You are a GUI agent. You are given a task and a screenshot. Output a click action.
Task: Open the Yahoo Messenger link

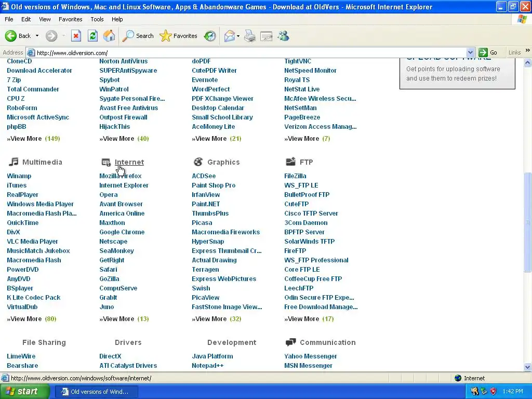tap(311, 356)
